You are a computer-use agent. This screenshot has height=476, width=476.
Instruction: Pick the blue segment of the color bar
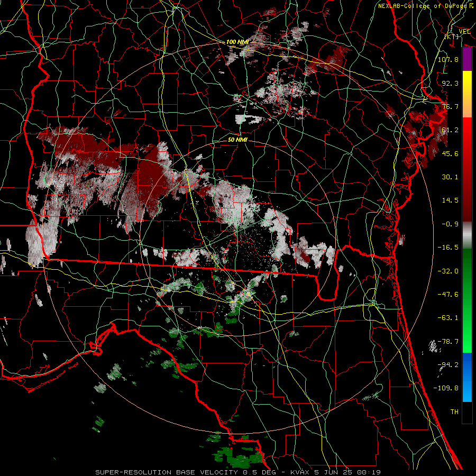467,377
